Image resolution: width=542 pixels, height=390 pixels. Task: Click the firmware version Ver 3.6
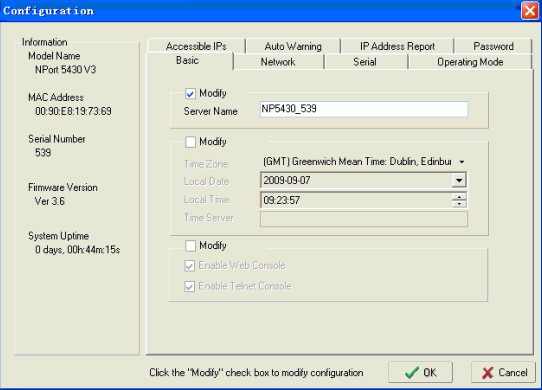click(x=49, y=201)
